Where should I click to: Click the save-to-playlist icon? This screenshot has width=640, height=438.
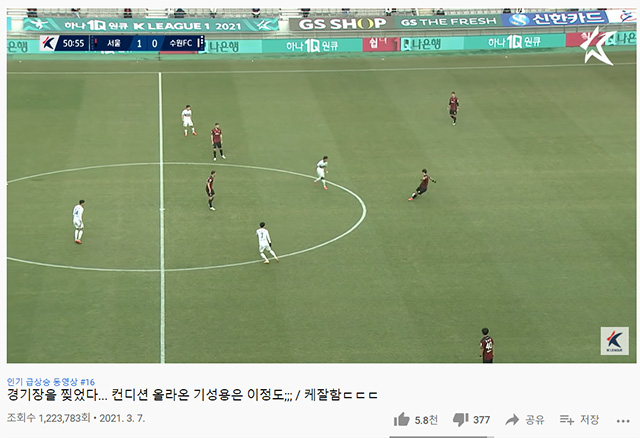point(567,420)
